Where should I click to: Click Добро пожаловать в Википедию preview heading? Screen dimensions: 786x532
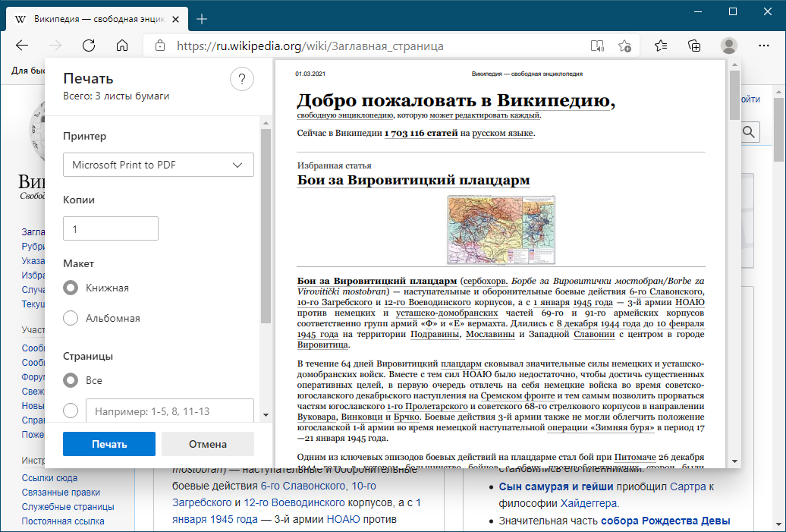[456, 100]
